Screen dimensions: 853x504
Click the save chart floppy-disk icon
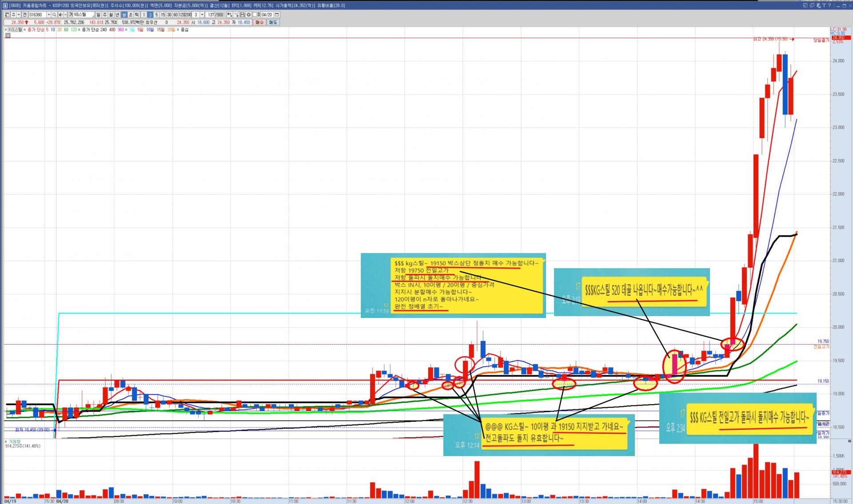(x=242, y=15)
